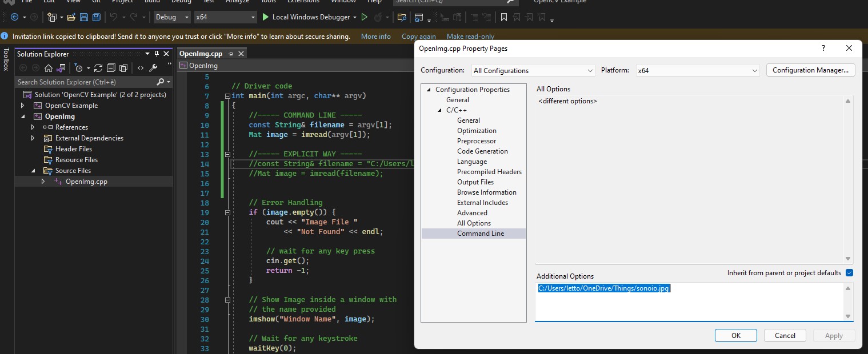Click the Pending Changes Filter clock icon

[79, 68]
